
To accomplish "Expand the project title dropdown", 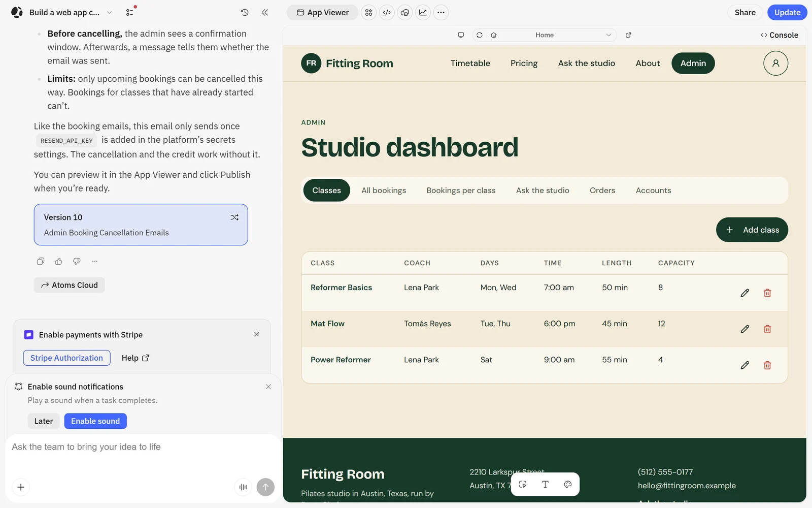I will tap(109, 12).
